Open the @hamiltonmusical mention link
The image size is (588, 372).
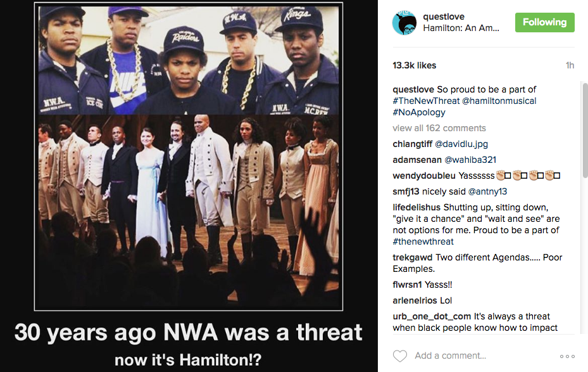coord(499,101)
